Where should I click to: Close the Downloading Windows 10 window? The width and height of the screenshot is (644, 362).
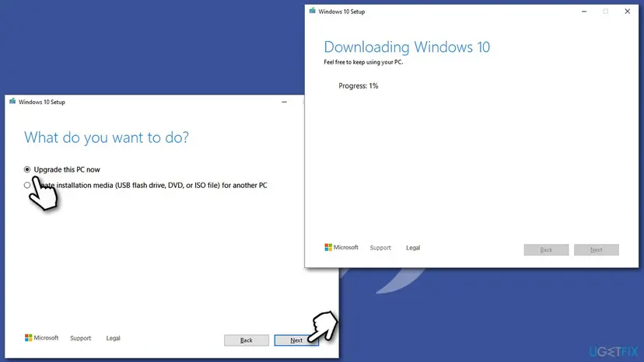[x=627, y=12]
